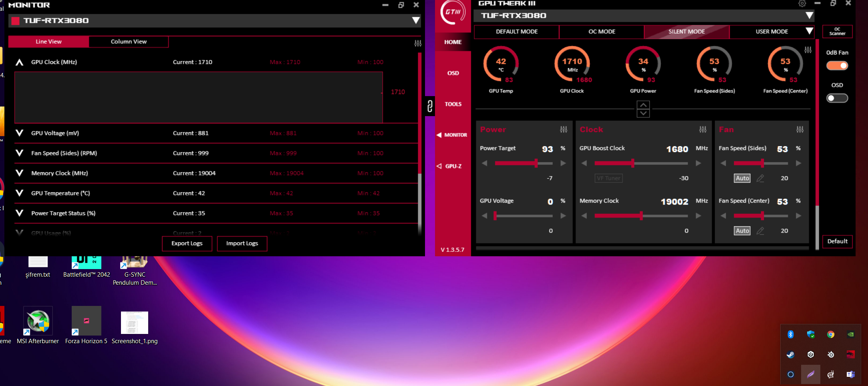The height and width of the screenshot is (386, 868).
Task: Launch the OC Scanner
Action: (837, 31)
